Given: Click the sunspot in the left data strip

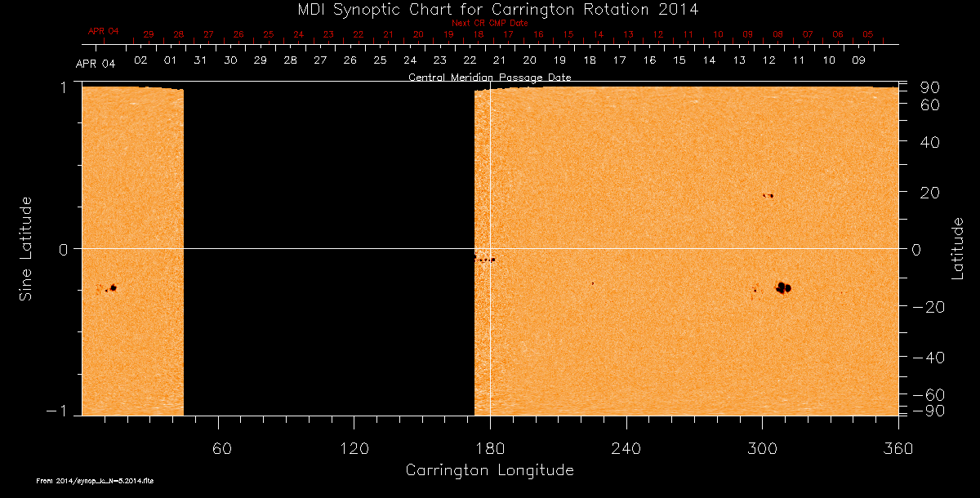Looking at the screenshot, I should pyautogui.click(x=113, y=287).
